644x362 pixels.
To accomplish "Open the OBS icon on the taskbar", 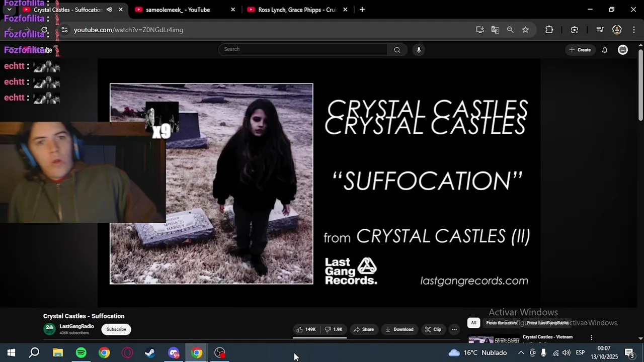I will point(220,353).
